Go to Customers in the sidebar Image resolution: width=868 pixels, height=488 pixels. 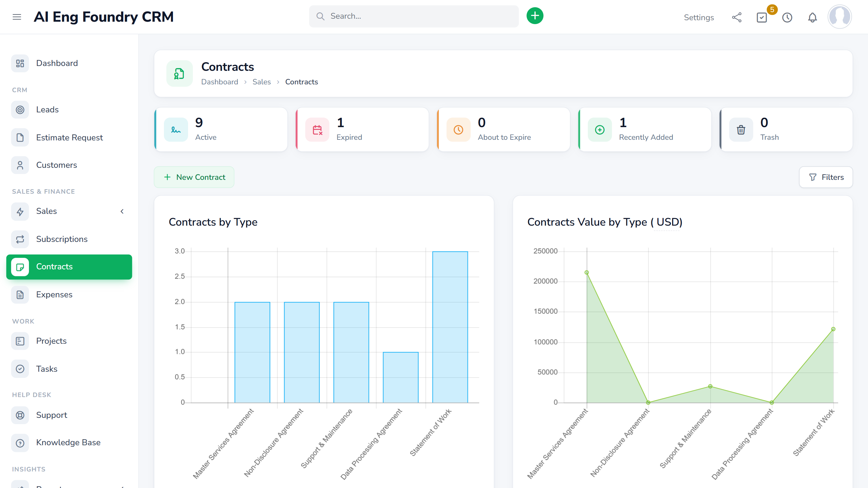[69, 165]
